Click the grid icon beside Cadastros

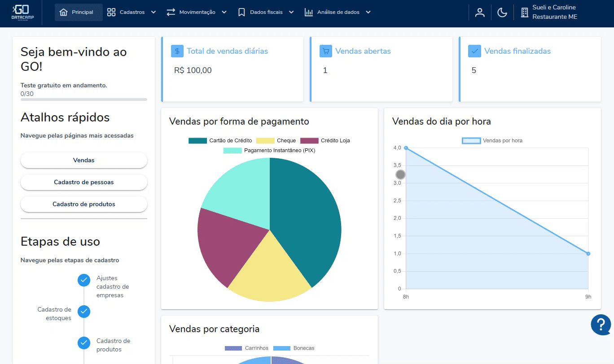coord(111,12)
